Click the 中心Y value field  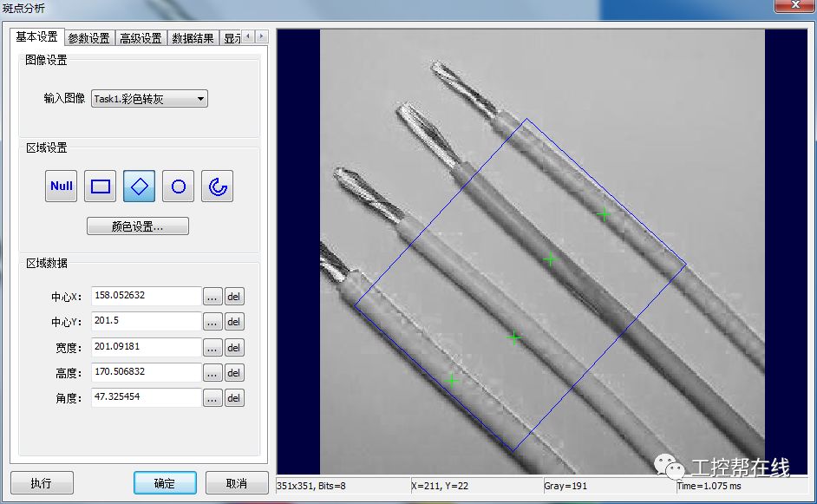click(147, 321)
